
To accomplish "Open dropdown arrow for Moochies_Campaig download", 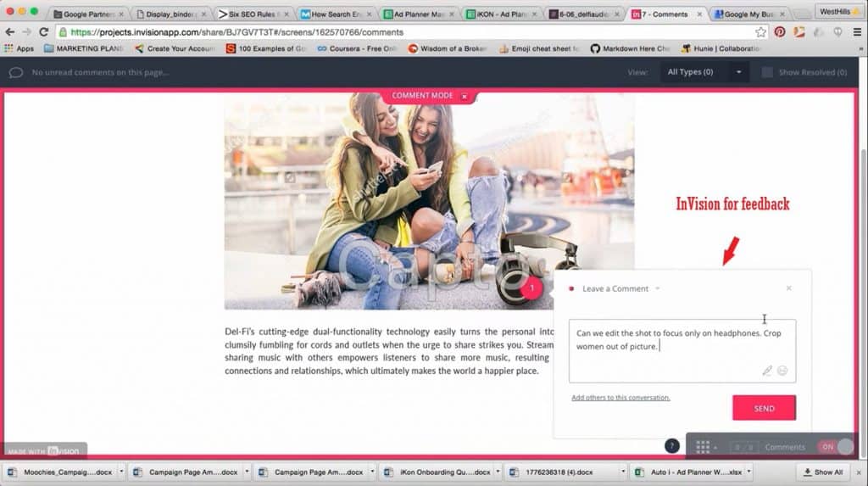I will [121, 472].
